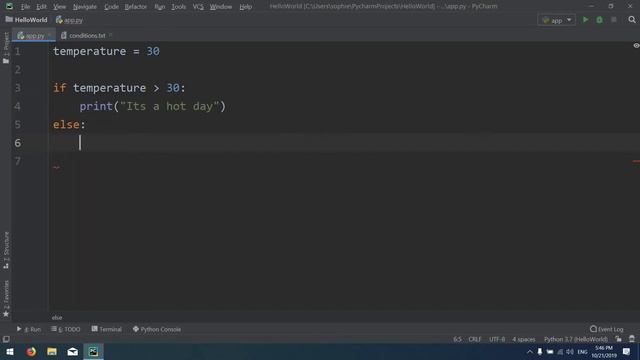Open the Refactor menu
640x360 pixels.
pos(136,7)
